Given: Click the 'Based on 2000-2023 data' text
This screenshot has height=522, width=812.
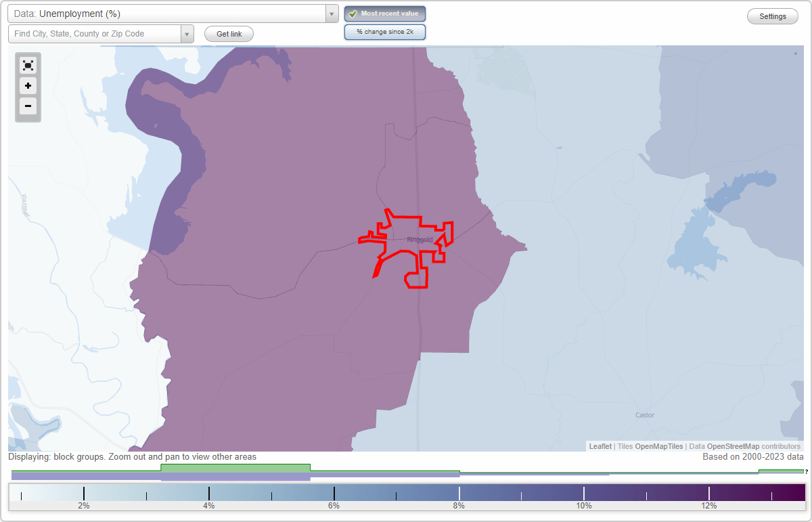Looking at the screenshot, I should pyautogui.click(x=753, y=457).
